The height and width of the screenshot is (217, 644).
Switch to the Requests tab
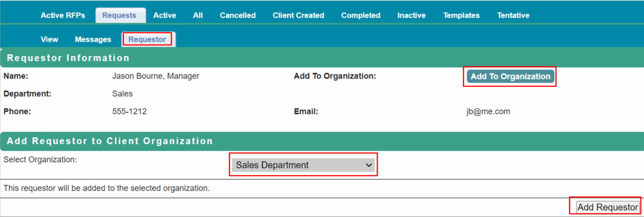click(x=119, y=15)
